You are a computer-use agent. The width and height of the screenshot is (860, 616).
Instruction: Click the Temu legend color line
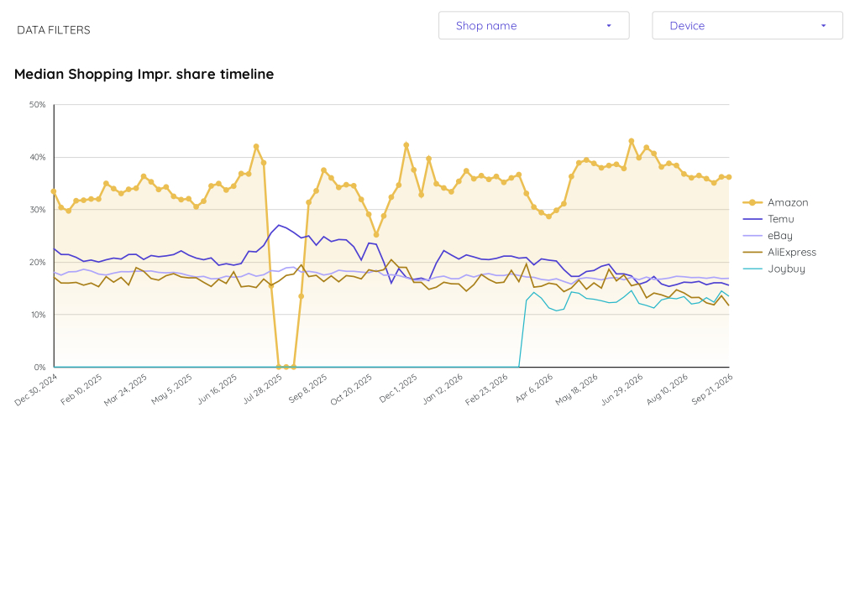(x=752, y=219)
